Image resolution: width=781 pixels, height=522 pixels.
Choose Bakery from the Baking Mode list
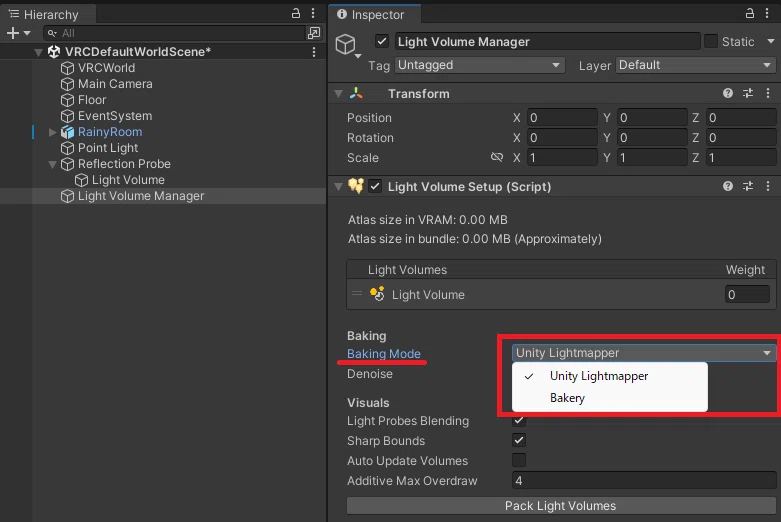click(x=610, y=398)
